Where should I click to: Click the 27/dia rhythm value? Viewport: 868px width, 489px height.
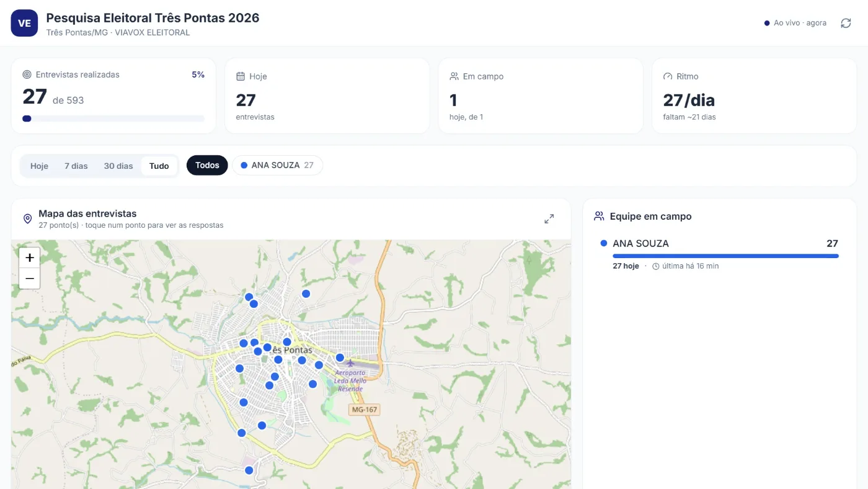[x=689, y=100]
